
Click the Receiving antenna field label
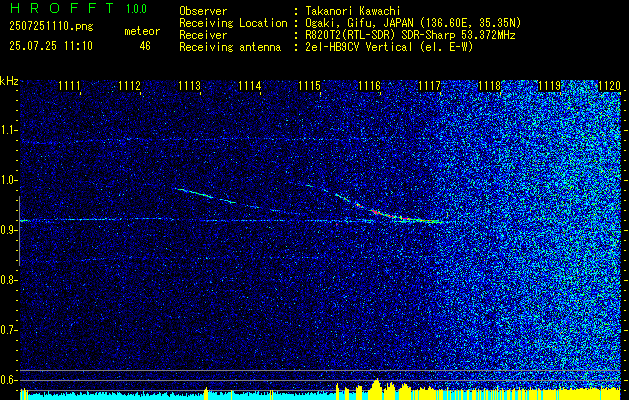(x=230, y=47)
